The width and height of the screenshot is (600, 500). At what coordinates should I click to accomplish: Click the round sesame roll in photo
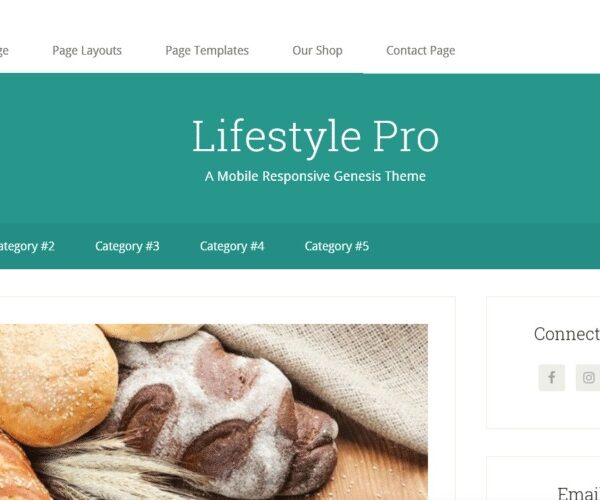click(x=57, y=384)
